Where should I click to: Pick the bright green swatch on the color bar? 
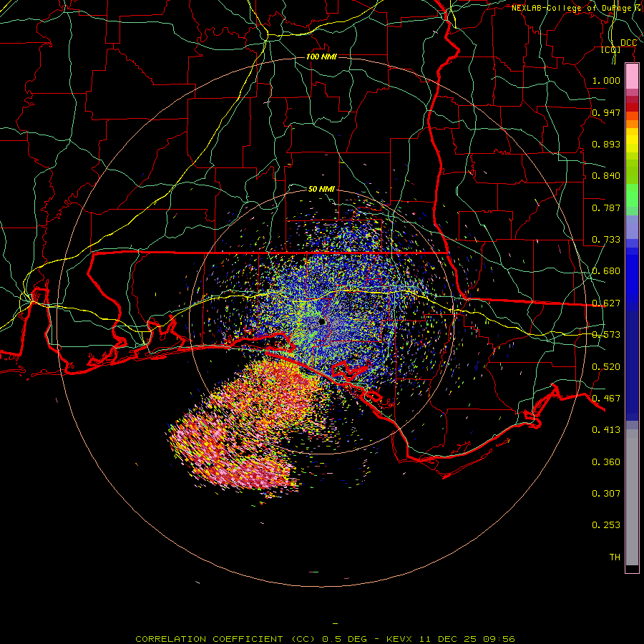[x=632, y=195]
